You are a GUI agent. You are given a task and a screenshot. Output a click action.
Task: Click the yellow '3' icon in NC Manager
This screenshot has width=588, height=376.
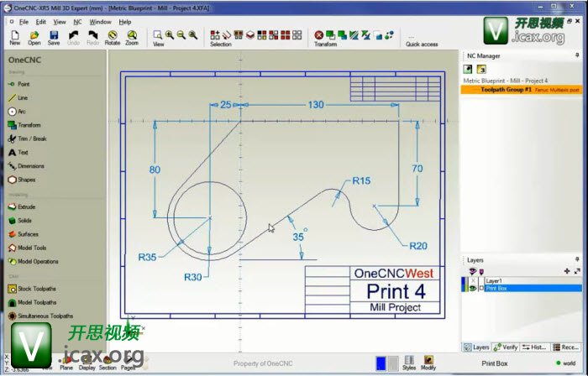(x=481, y=70)
